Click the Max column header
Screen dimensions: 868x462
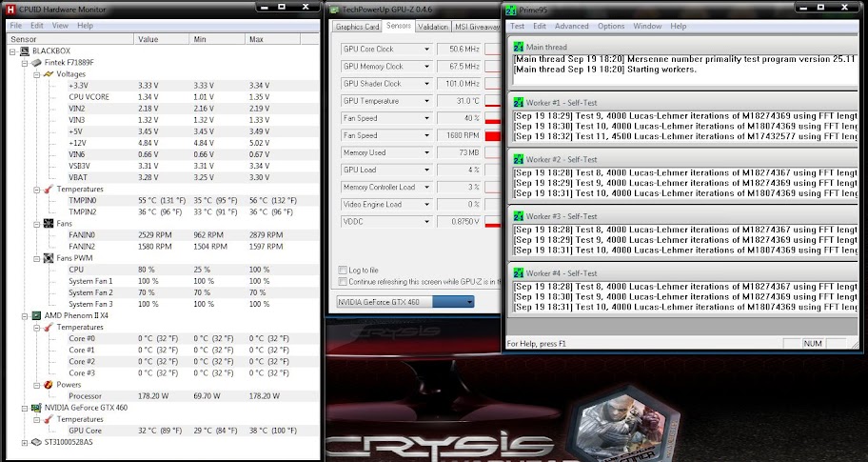[x=256, y=40]
